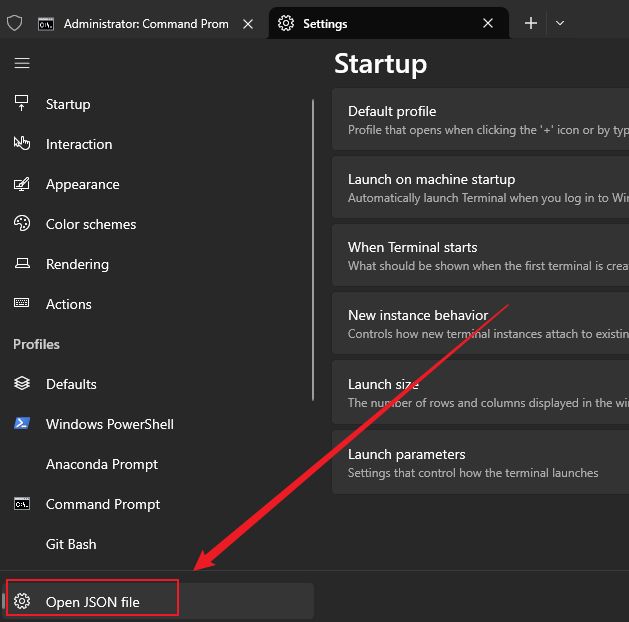Open a new tab with the plus button
Image resolution: width=629 pixels, height=622 pixels.
pyautogui.click(x=531, y=23)
